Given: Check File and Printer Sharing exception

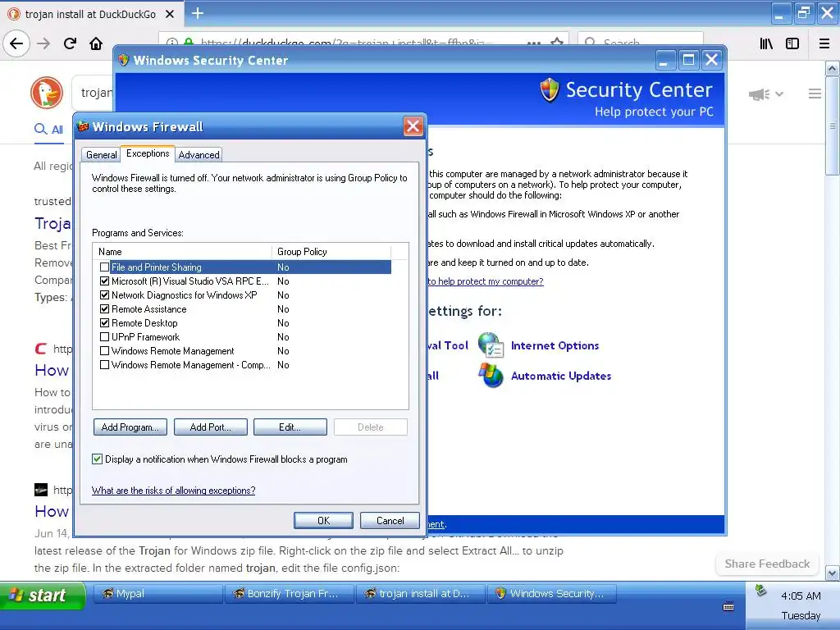Looking at the screenshot, I should [x=104, y=267].
